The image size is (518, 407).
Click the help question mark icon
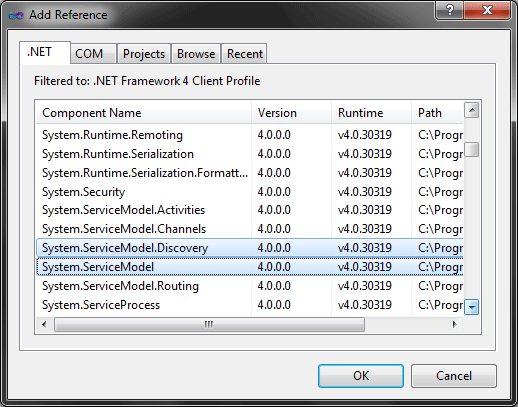click(449, 11)
